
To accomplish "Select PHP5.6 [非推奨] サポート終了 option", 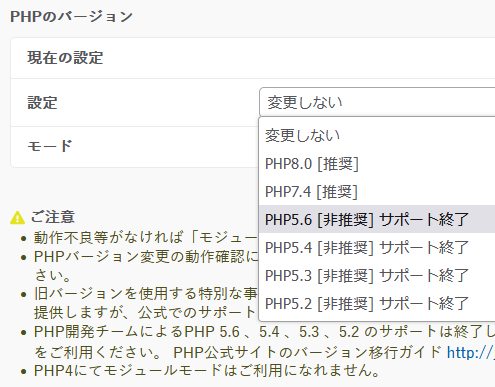I will pos(377,219).
